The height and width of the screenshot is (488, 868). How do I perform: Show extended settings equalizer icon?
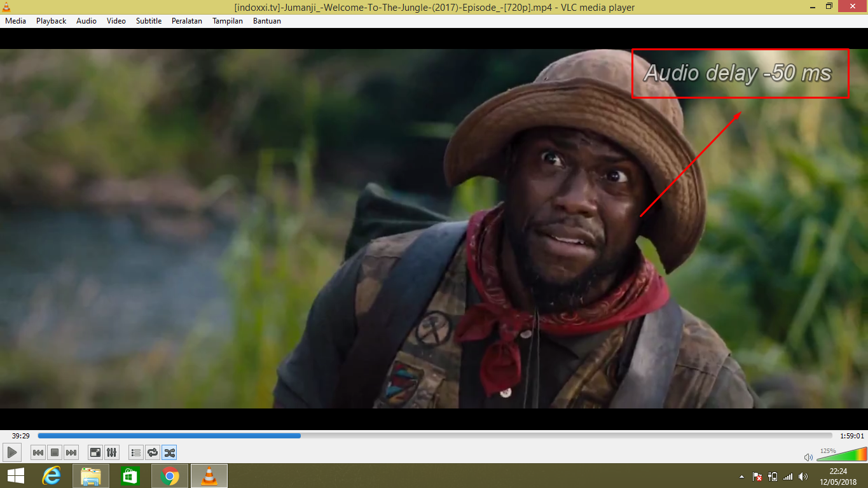tap(111, 452)
